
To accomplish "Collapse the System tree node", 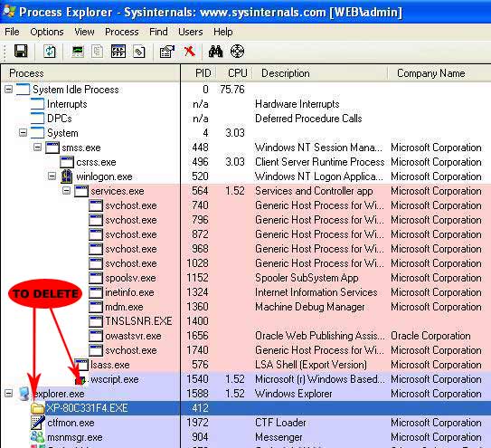I will [23, 133].
